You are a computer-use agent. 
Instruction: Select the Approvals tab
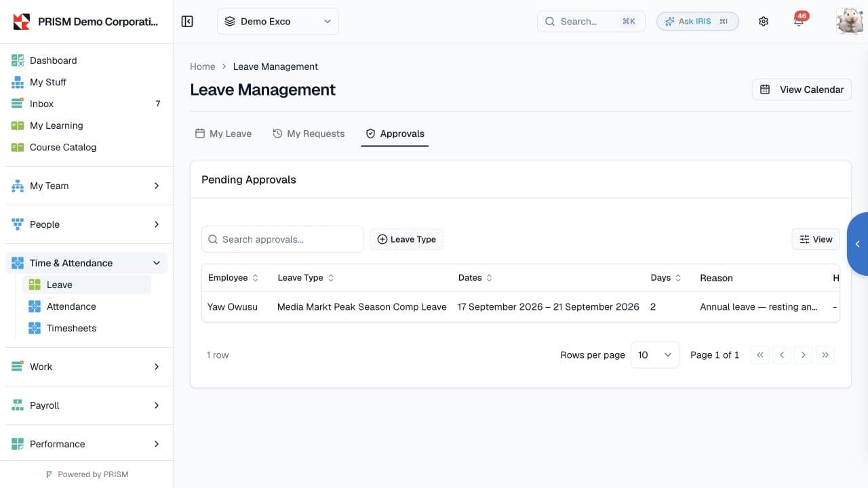(x=395, y=134)
